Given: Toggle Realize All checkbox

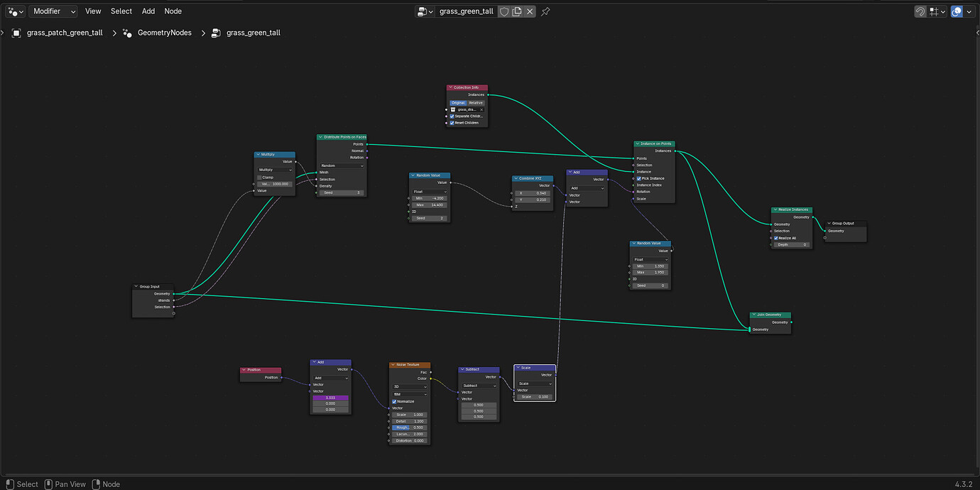Looking at the screenshot, I should 775,238.
